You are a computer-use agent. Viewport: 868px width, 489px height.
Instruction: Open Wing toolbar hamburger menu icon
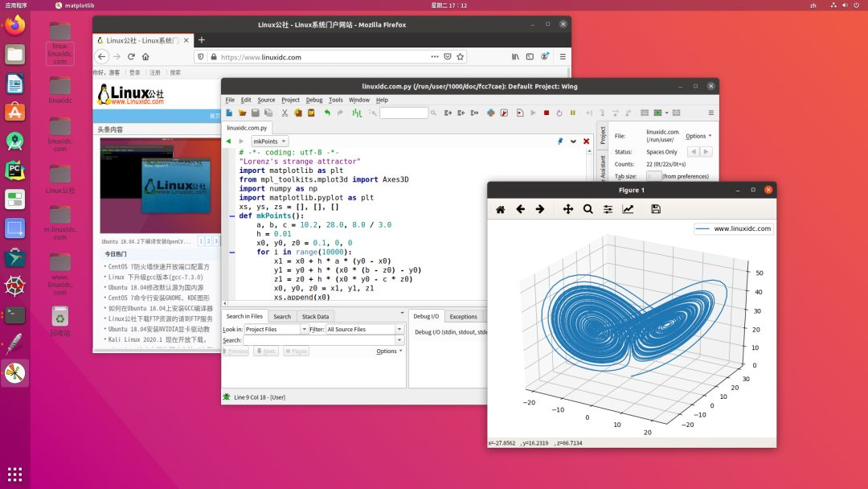coord(710,113)
